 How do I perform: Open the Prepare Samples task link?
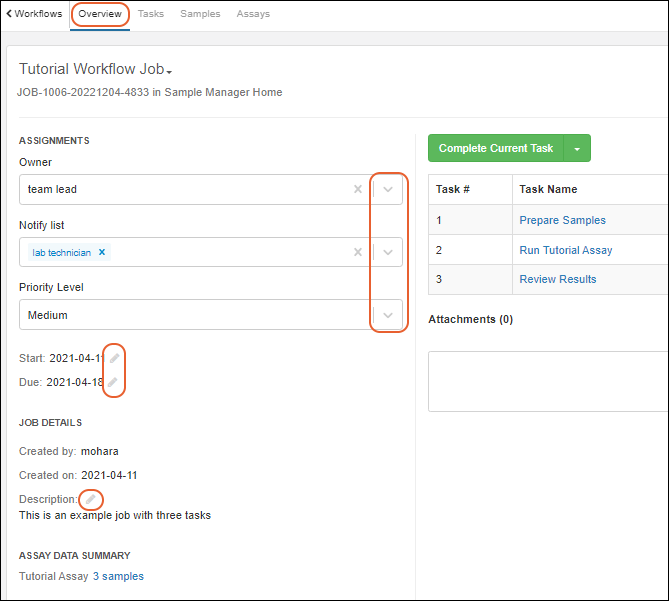click(562, 220)
